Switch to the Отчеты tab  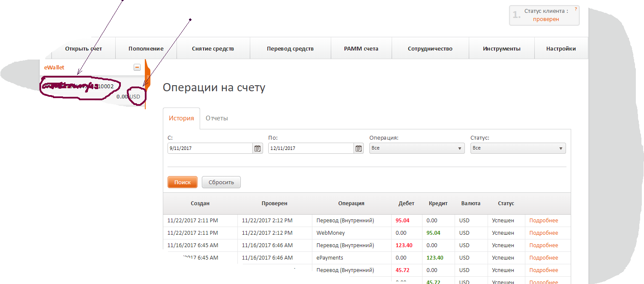point(217,118)
